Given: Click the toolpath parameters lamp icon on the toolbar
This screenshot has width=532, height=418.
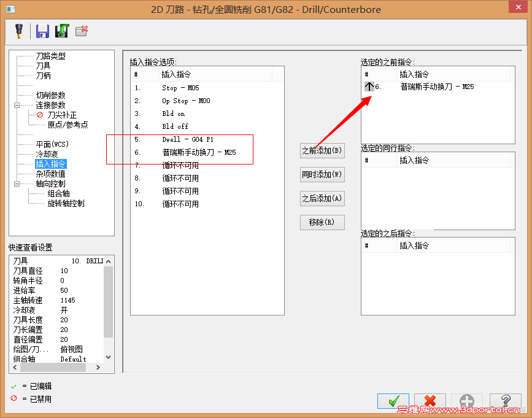Looking at the screenshot, I should 18,31.
